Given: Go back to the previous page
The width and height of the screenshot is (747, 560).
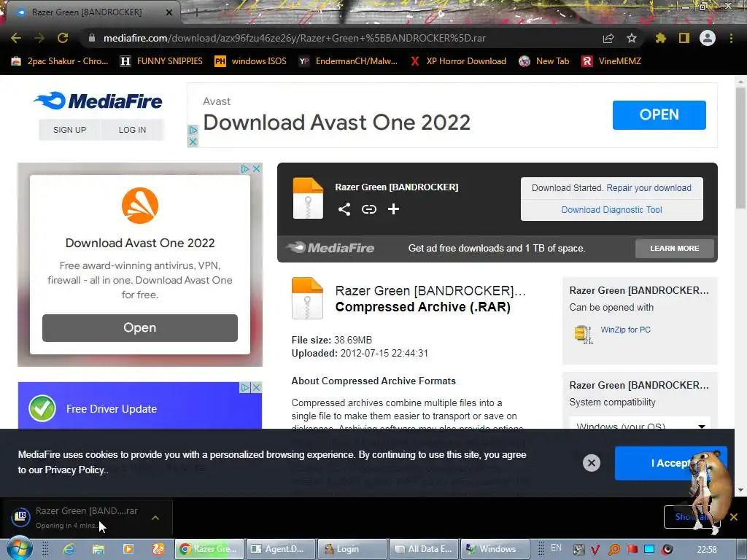Looking at the screenshot, I should coord(16,38).
